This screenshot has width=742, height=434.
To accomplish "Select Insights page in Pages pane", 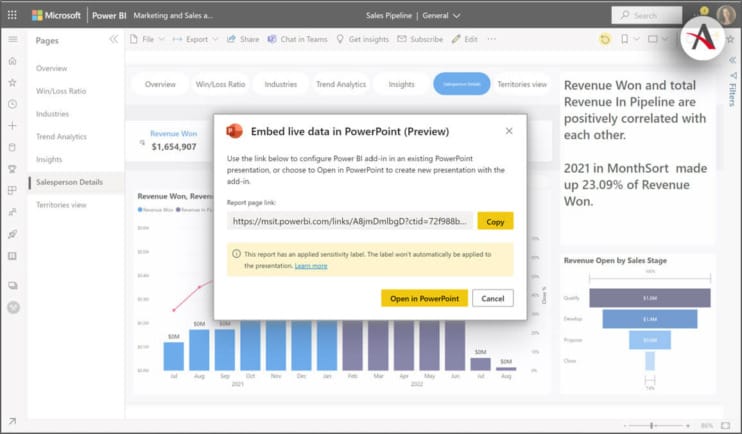I will 49,159.
